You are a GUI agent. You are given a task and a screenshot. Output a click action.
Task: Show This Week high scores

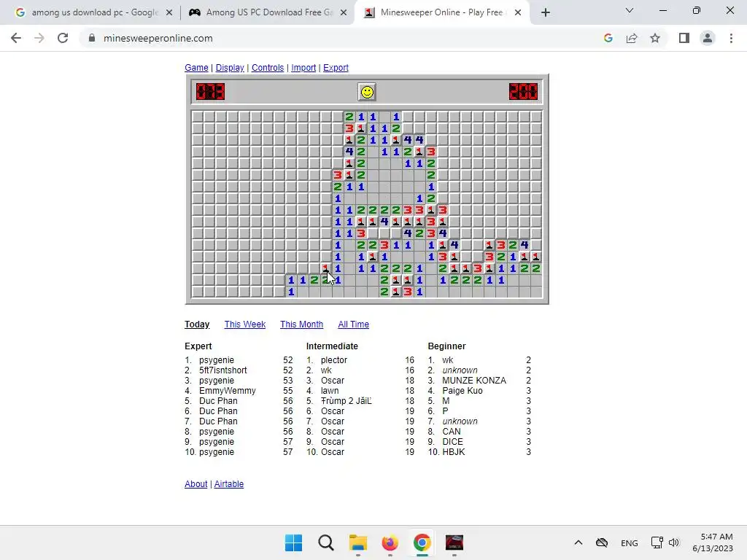click(245, 324)
